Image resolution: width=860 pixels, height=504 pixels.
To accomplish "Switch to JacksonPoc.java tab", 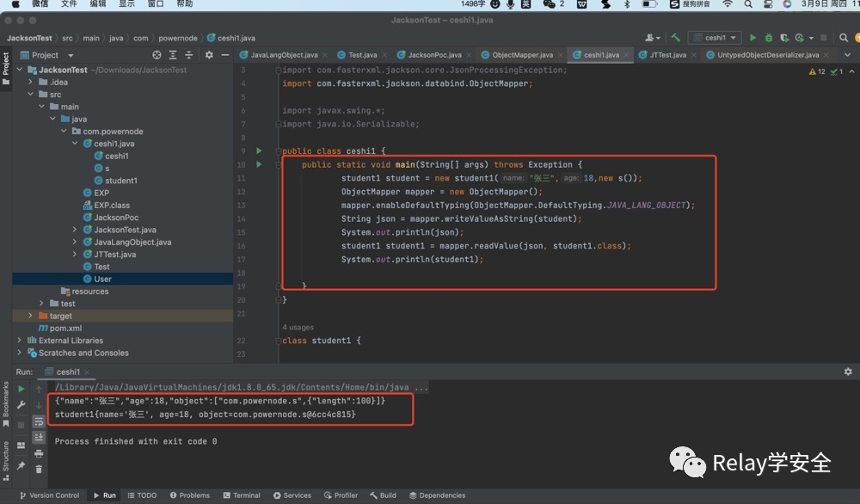I will coord(433,55).
